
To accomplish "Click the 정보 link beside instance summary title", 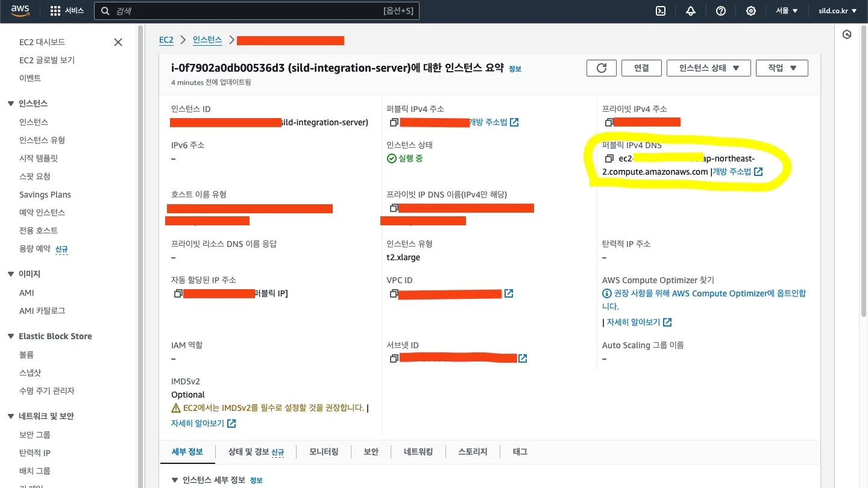I will pyautogui.click(x=515, y=69).
